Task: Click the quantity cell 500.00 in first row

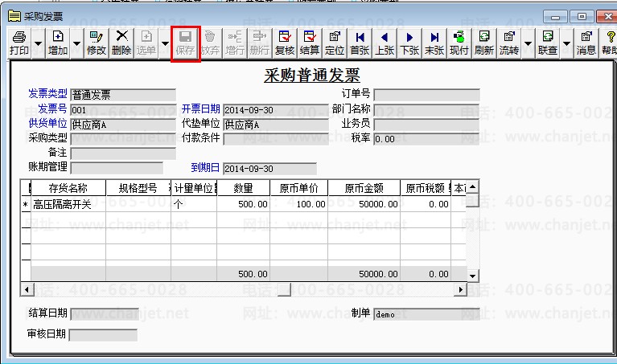Action: click(243, 204)
